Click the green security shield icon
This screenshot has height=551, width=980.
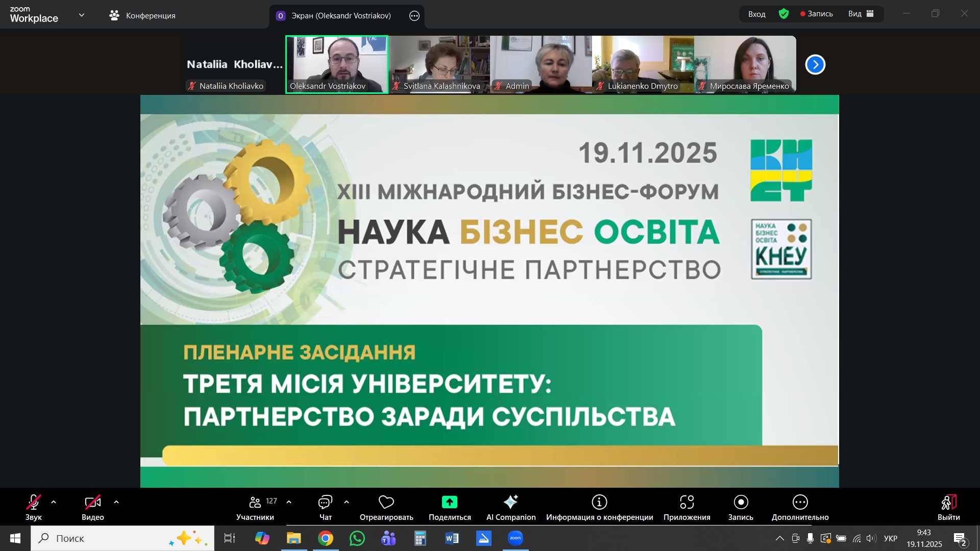point(785,14)
